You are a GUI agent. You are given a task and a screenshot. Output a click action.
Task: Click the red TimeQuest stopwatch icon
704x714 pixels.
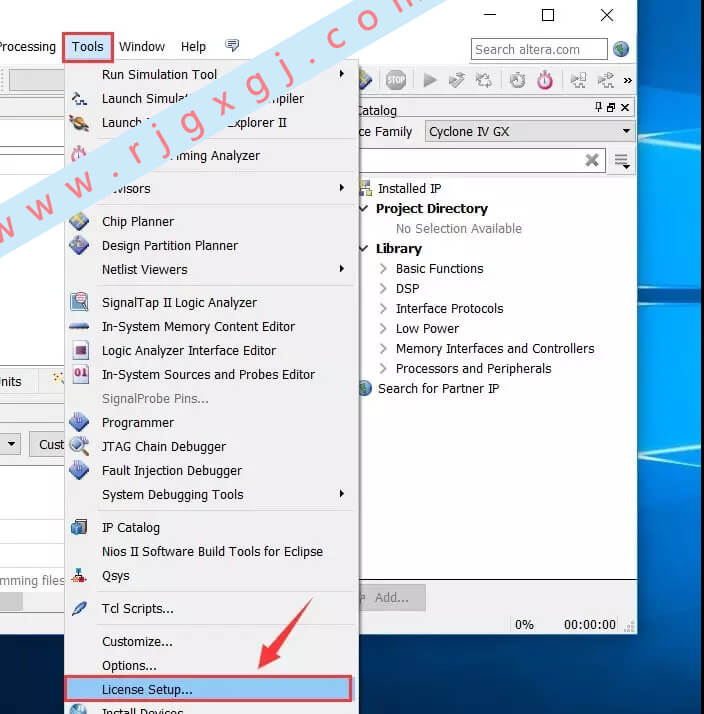coord(545,80)
